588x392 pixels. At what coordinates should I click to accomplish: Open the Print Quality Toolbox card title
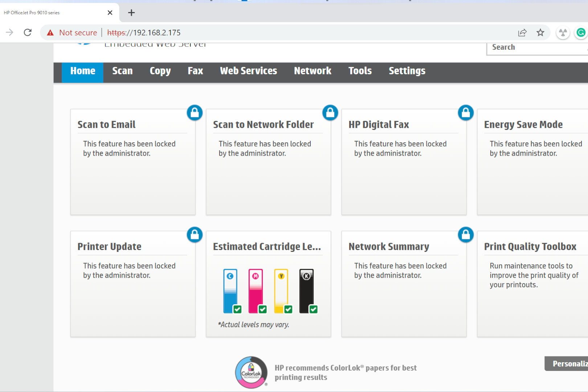[x=530, y=247]
